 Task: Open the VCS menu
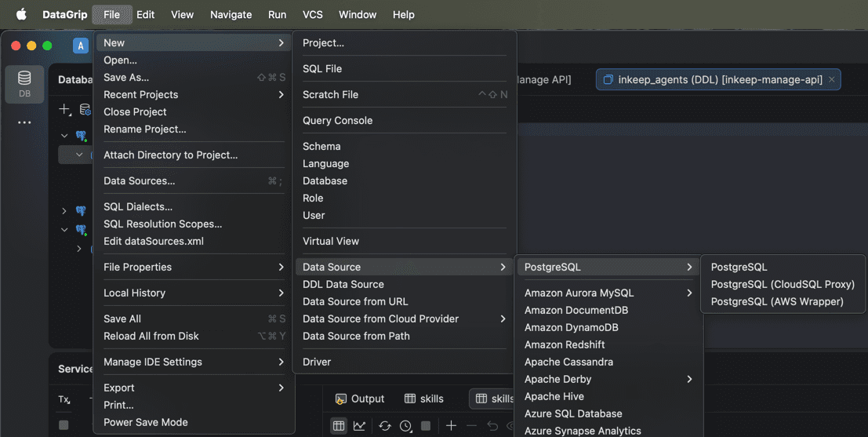tap(313, 14)
